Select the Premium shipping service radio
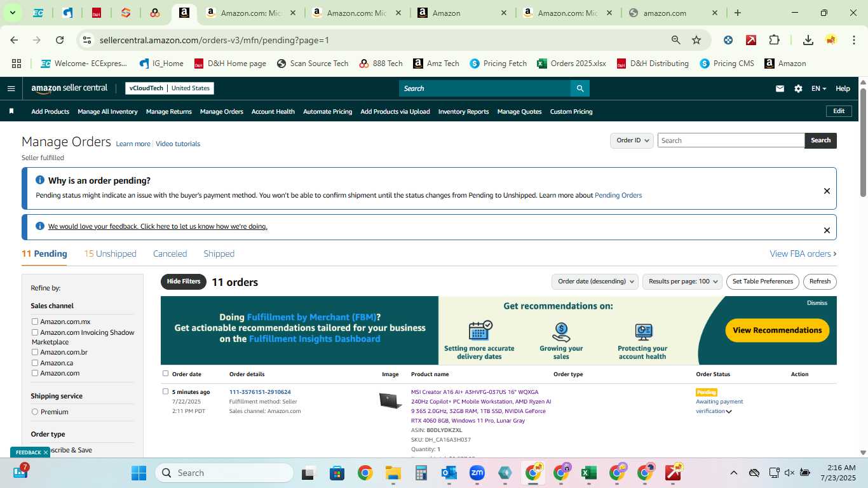This screenshot has width=868, height=488. (x=35, y=412)
